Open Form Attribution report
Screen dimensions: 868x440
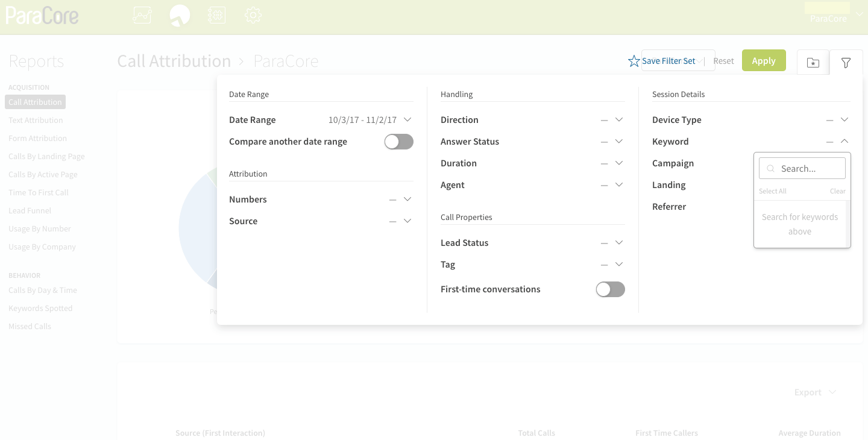(x=37, y=138)
